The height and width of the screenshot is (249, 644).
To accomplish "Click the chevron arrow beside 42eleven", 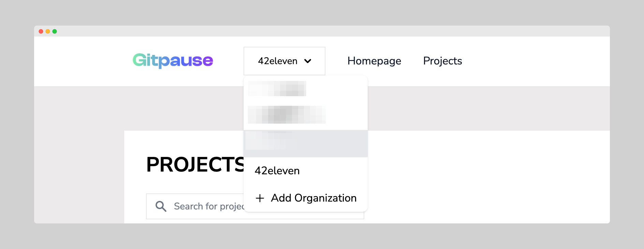I will 308,61.
